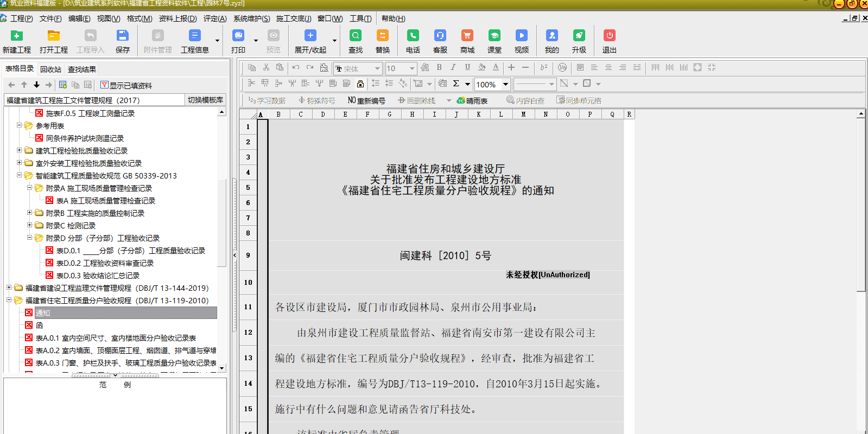Click the NO重新编号 button

366,100
